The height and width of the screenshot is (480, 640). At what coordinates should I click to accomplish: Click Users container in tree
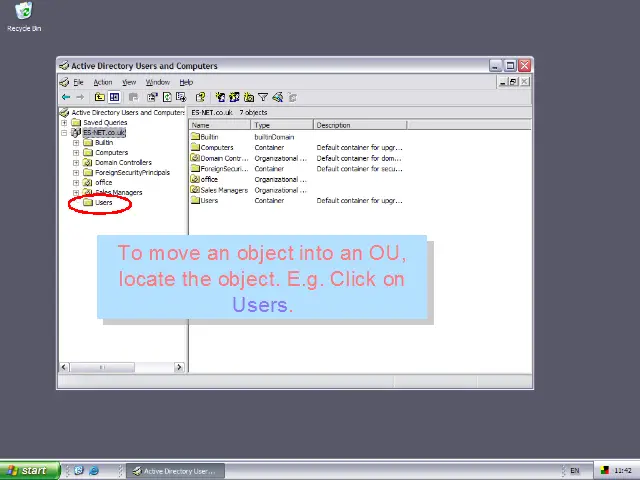click(103, 202)
